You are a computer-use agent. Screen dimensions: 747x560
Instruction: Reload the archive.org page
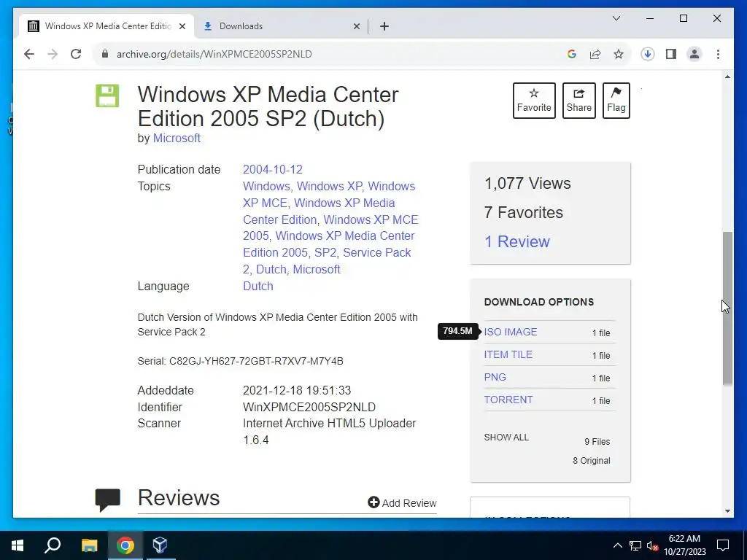click(76, 54)
